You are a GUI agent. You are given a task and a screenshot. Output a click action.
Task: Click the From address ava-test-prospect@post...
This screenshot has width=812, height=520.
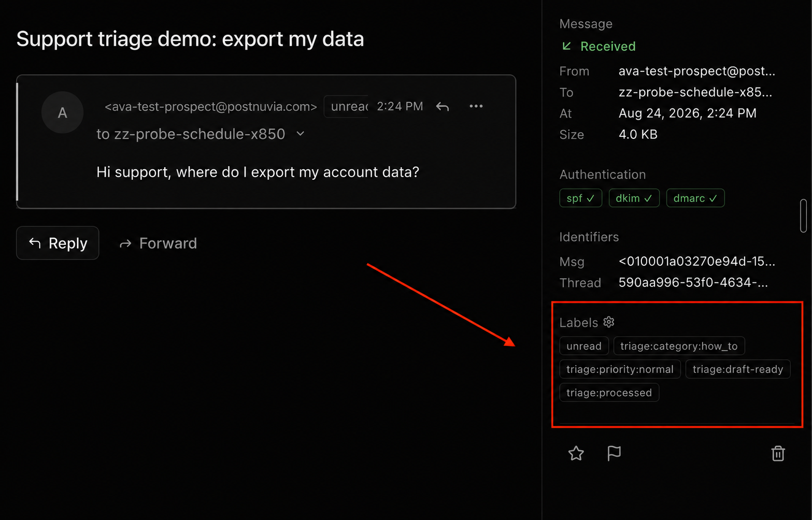697,71
